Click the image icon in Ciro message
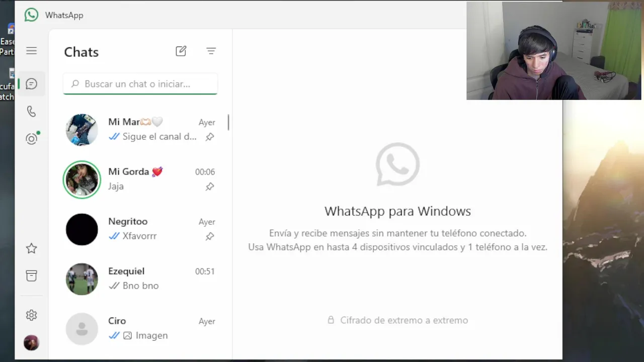Viewport: 644px width, 362px height. [128, 335]
